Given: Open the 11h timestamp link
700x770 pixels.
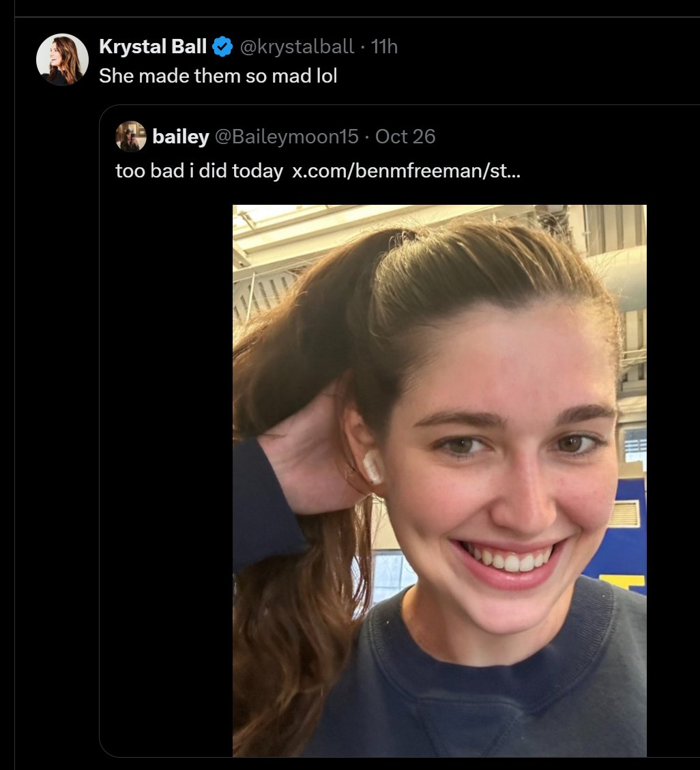Looking at the screenshot, I should 384,46.
